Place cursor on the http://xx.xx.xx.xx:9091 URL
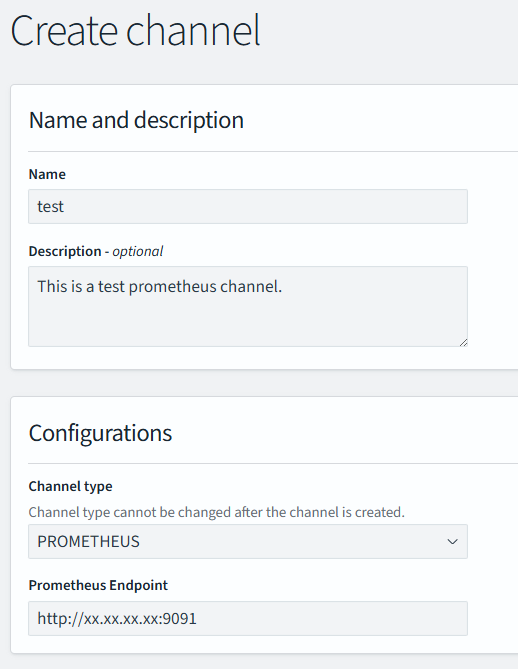The image size is (518, 669). [x=117, y=619]
